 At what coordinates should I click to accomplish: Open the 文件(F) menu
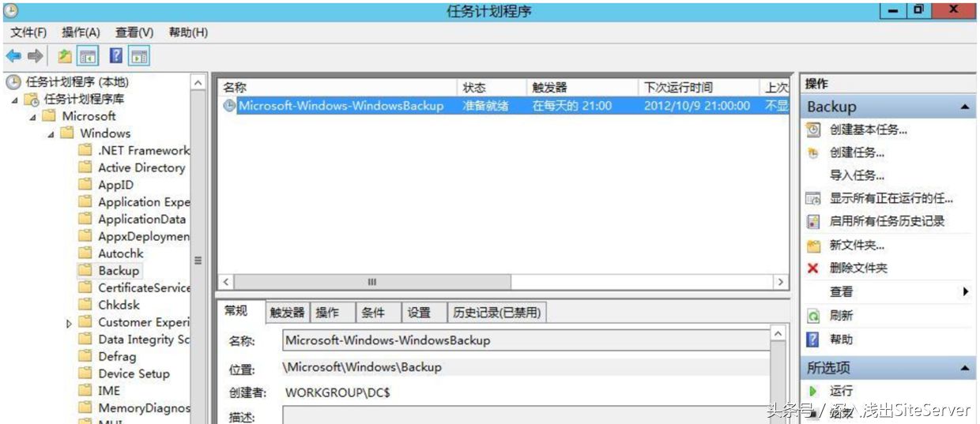28,32
